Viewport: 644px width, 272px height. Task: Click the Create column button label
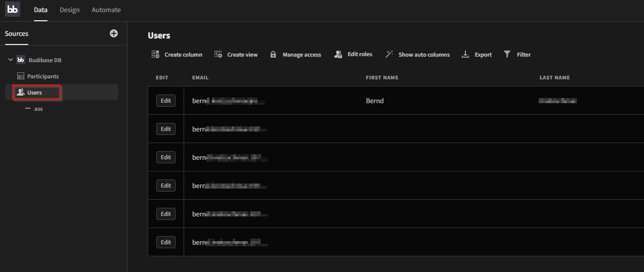click(x=183, y=55)
